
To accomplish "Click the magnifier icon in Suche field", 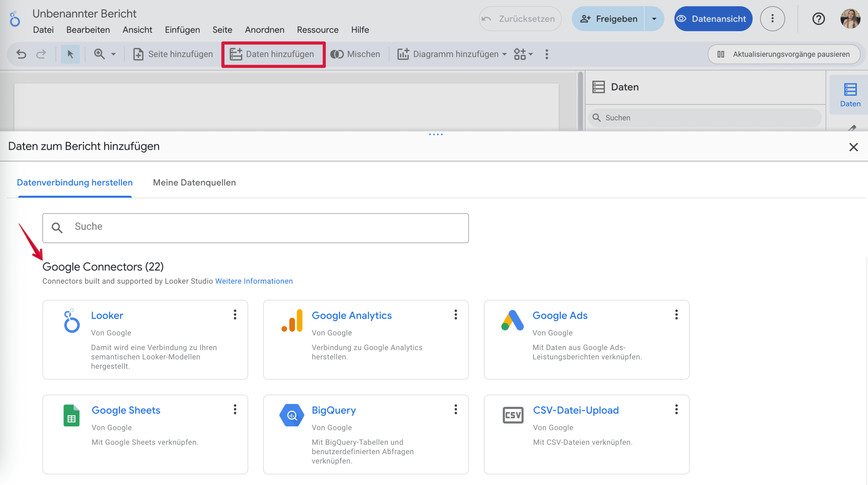I will point(57,228).
